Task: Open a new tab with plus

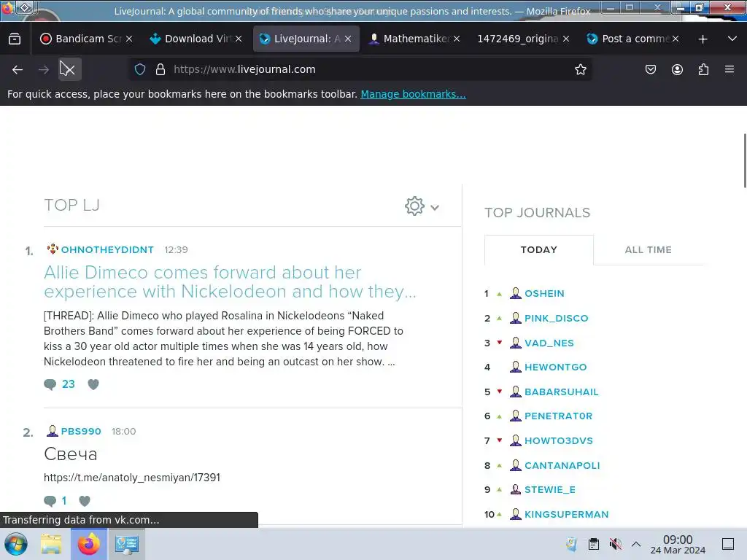Action: 703,39
